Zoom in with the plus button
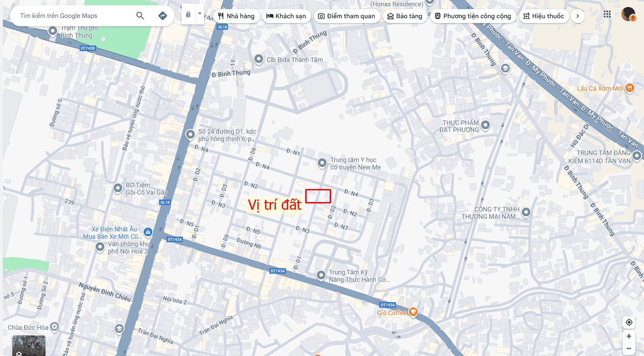 629,336
